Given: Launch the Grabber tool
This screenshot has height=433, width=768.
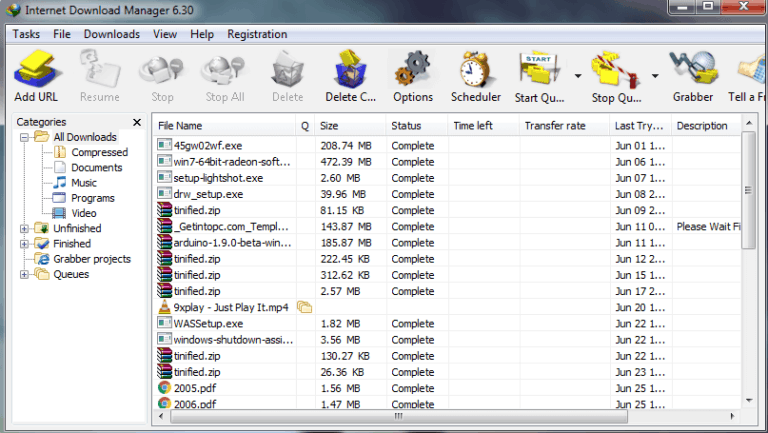Looking at the screenshot, I should [692, 76].
